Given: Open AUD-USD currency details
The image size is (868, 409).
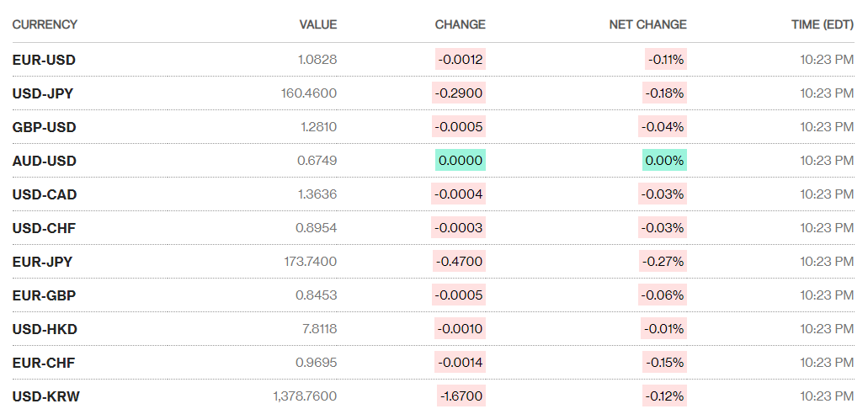Looking at the screenshot, I should click(x=44, y=161).
